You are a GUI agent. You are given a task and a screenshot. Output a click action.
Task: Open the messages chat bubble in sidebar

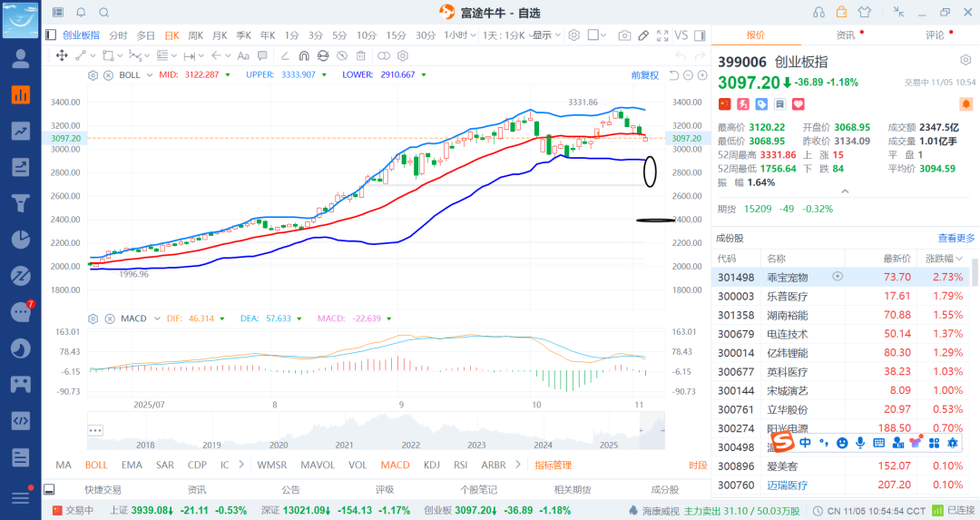tap(21, 312)
